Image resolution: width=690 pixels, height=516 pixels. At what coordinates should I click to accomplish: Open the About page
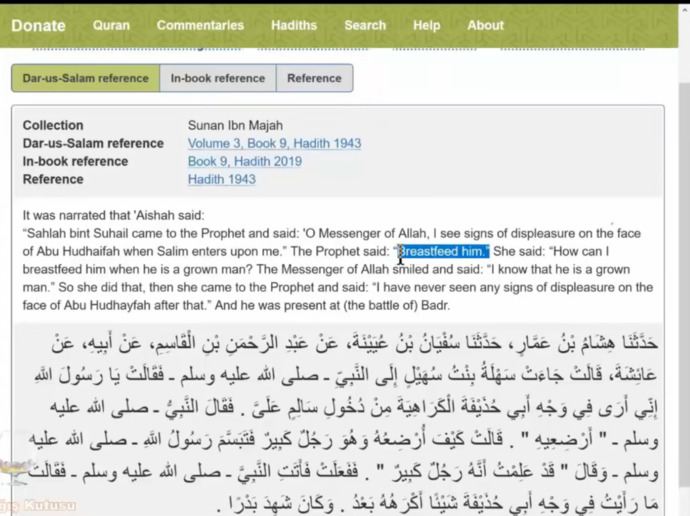[485, 26]
